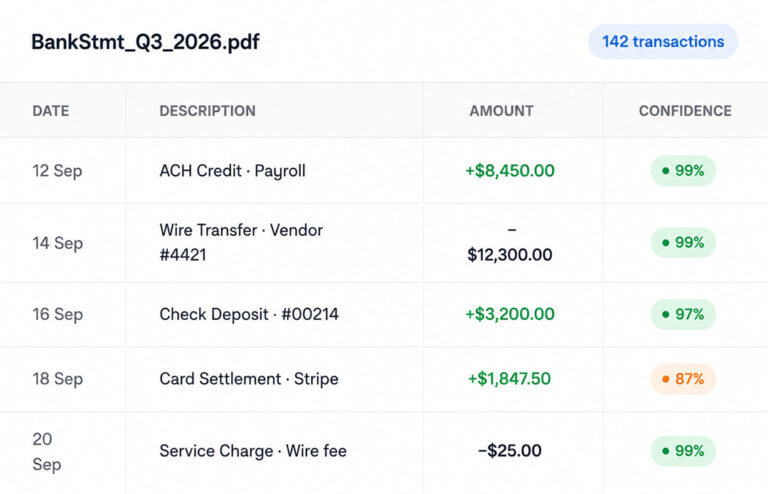Click the 16 Sep date cell
Image resolution: width=768 pixels, height=494 pixels.
(58, 314)
